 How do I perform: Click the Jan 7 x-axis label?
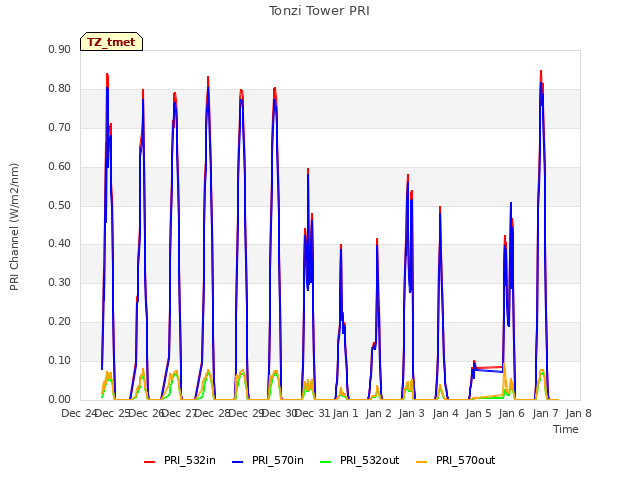tap(546, 413)
